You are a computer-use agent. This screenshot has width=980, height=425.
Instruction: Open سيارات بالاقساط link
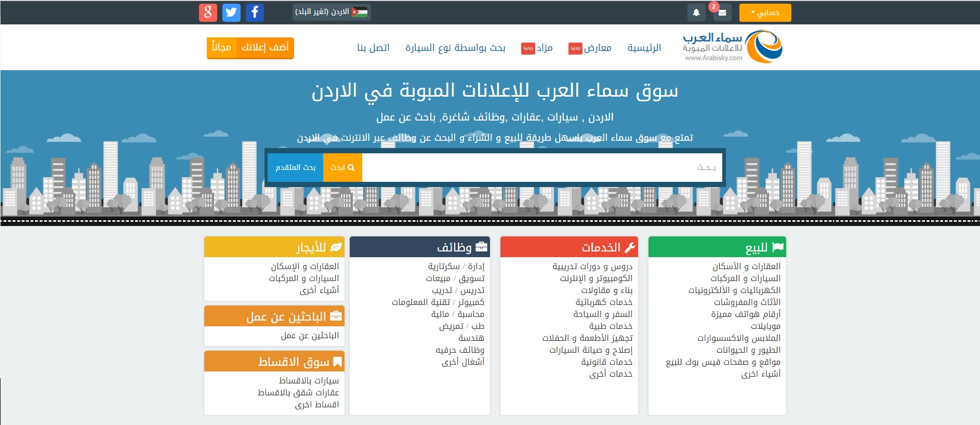point(309,381)
